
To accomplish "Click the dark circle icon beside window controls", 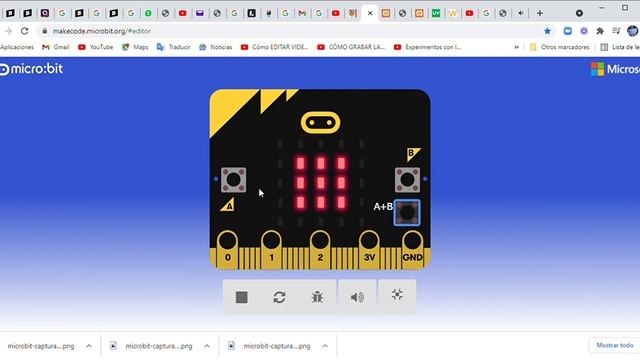I will coord(579,13).
